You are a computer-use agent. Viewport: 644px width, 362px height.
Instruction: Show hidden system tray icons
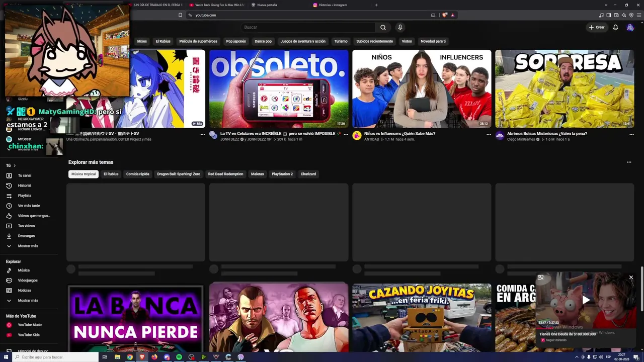(x=577, y=357)
